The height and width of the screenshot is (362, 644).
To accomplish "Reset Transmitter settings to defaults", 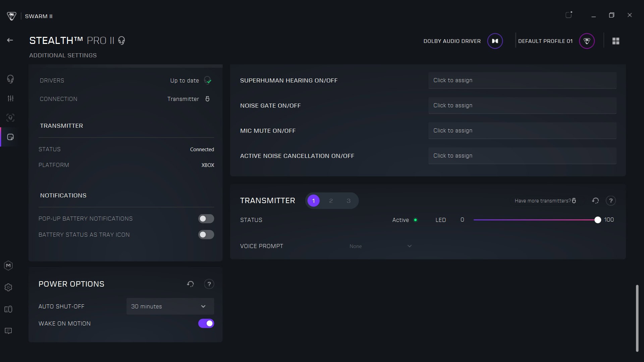I will coord(595,200).
